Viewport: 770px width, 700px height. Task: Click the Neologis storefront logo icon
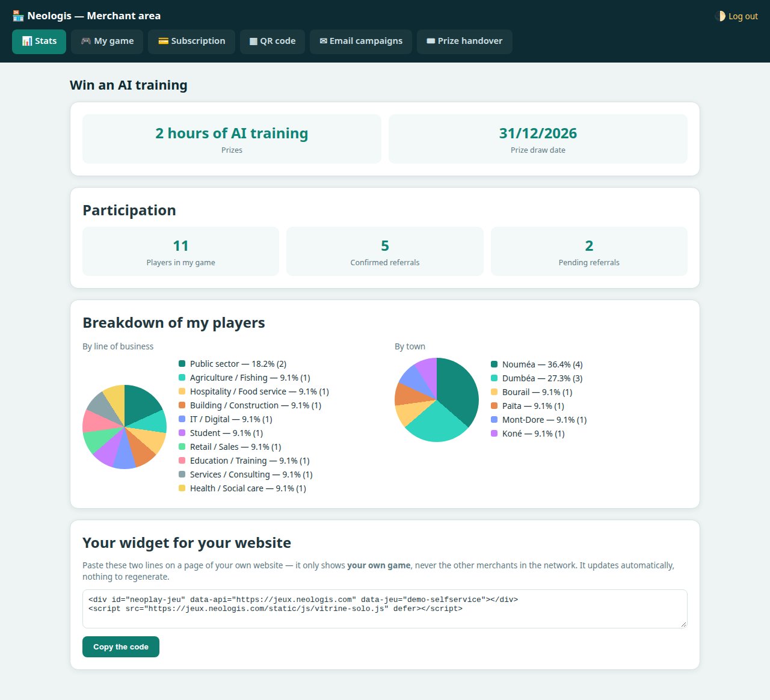pyautogui.click(x=18, y=16)
